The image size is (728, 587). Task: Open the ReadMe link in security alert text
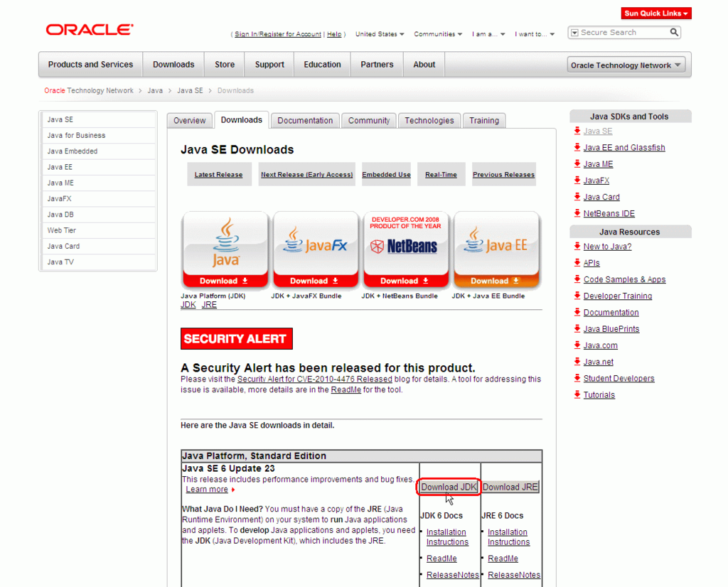(x=346, y=389)
